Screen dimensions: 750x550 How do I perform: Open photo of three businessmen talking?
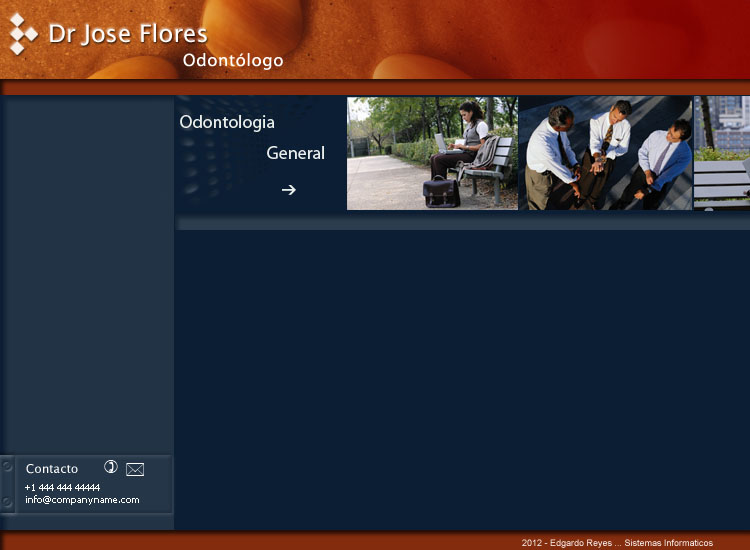point(605,153)
